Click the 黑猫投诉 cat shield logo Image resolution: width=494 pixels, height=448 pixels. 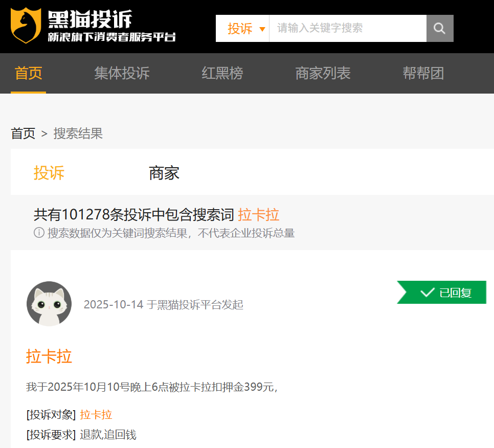pyautogui.click(x=26, y=25)
